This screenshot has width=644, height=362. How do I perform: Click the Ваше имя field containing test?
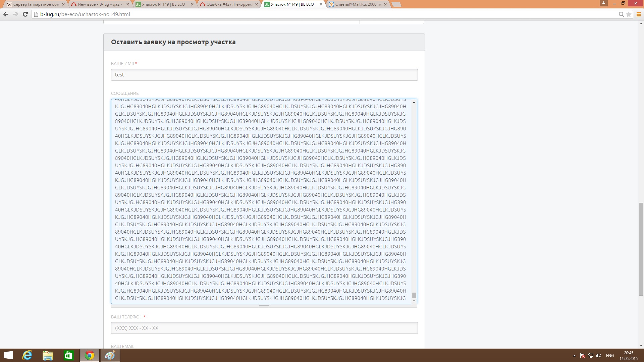click(x=264, y=75)
